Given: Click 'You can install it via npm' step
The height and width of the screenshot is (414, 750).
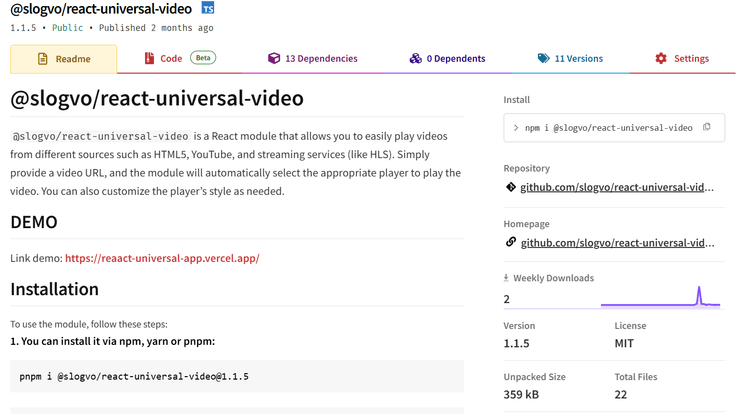Looking at the screenshot, I should click(113, 341).
